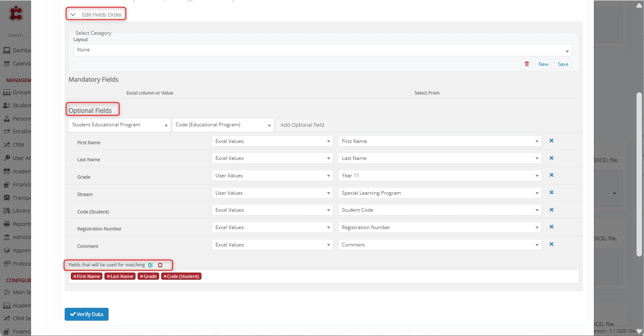
Task: Delete the Comment optional field row
Action: tap(551, 244)
